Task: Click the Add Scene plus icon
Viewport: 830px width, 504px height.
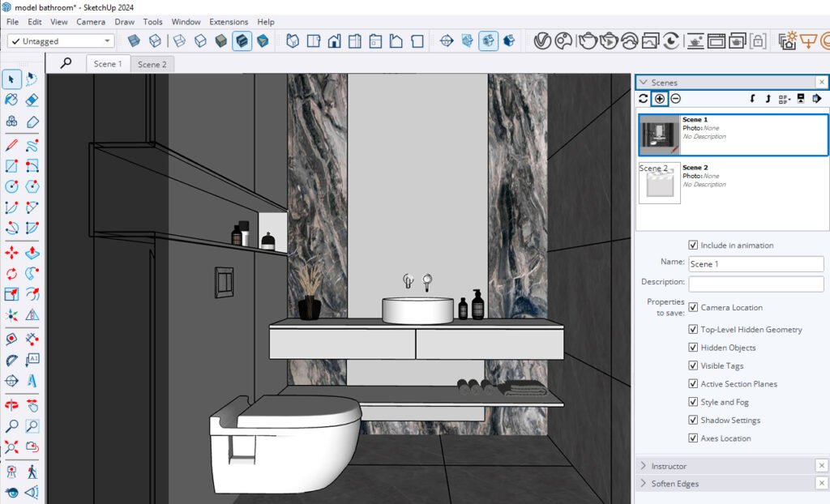Action: coord(660,99)
